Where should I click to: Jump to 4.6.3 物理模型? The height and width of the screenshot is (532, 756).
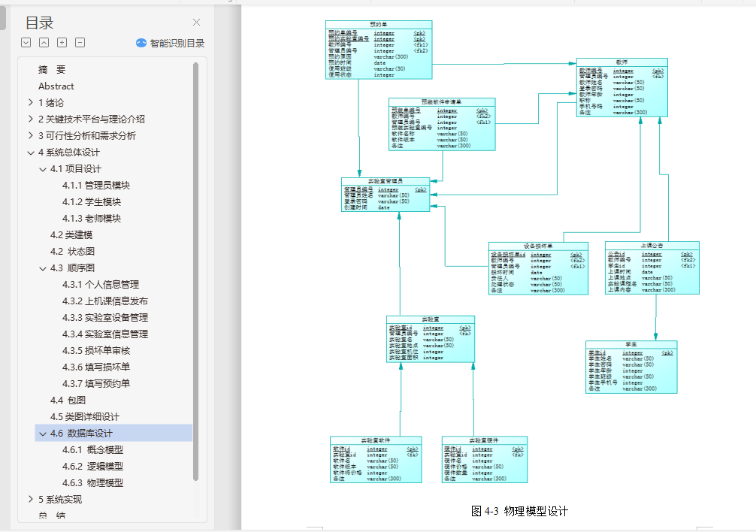92,483
